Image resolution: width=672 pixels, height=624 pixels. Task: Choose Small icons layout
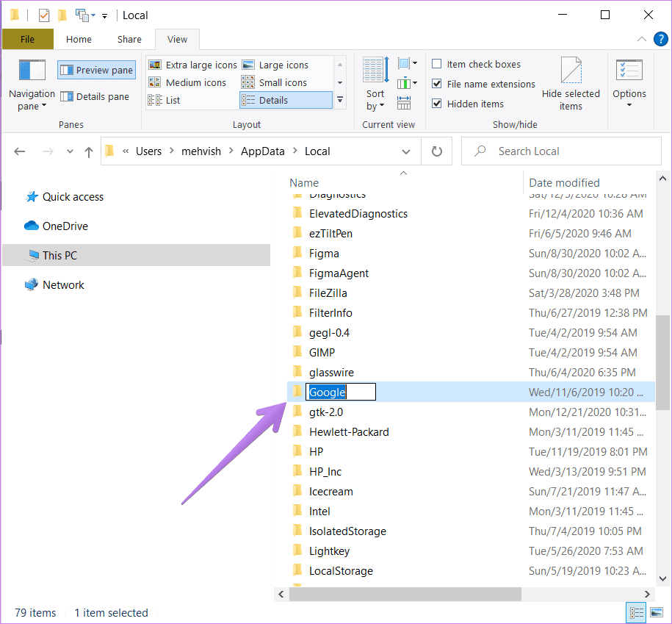tap(274, 82)
